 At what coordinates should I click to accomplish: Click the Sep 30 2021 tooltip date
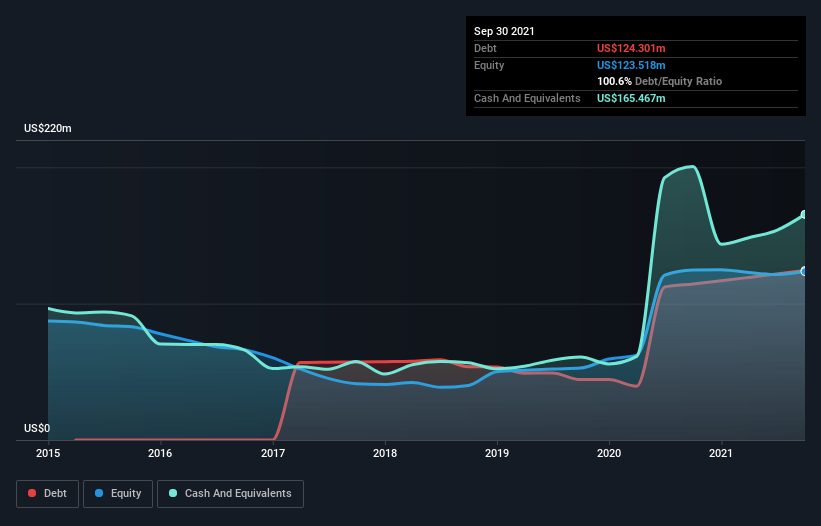pos(504,31)
